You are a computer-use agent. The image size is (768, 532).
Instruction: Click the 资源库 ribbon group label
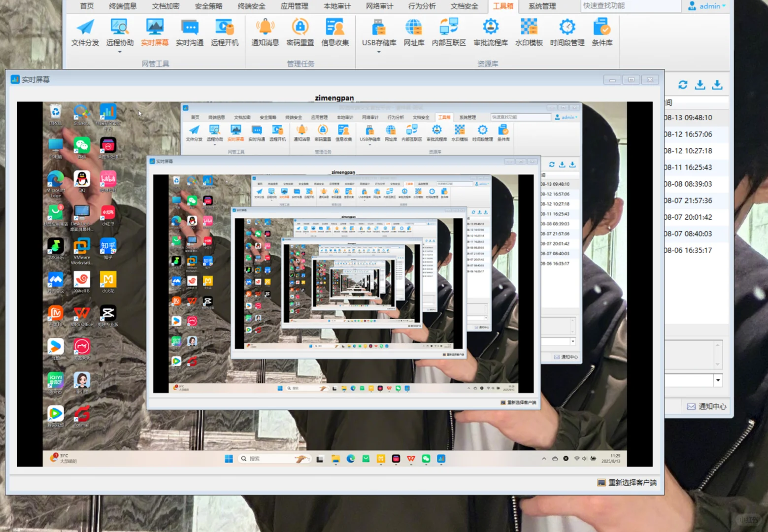[x=488, y=64]
